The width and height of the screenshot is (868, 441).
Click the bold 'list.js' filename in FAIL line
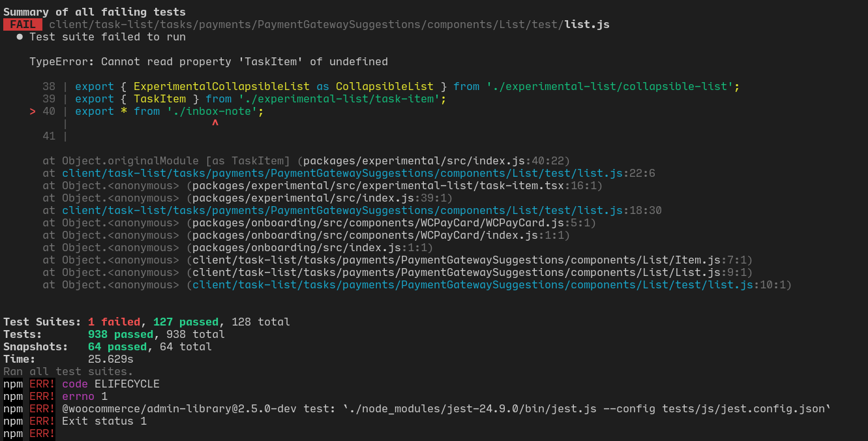pos(587,24)
